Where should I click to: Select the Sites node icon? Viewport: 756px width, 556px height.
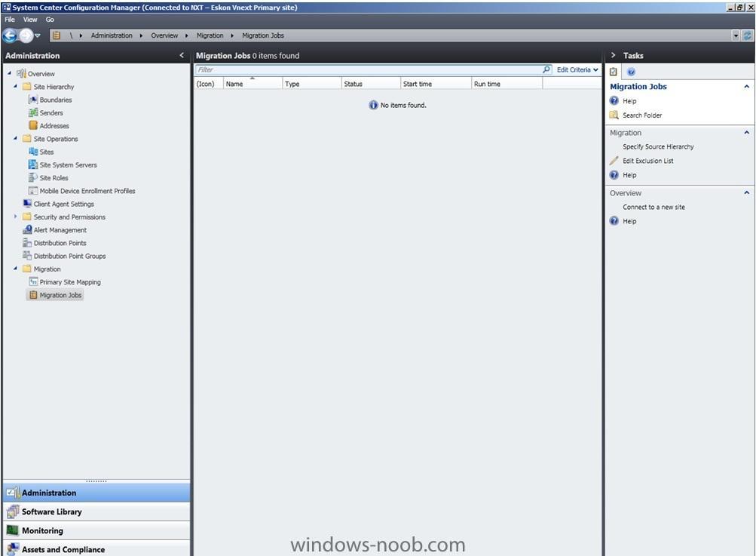32,152
